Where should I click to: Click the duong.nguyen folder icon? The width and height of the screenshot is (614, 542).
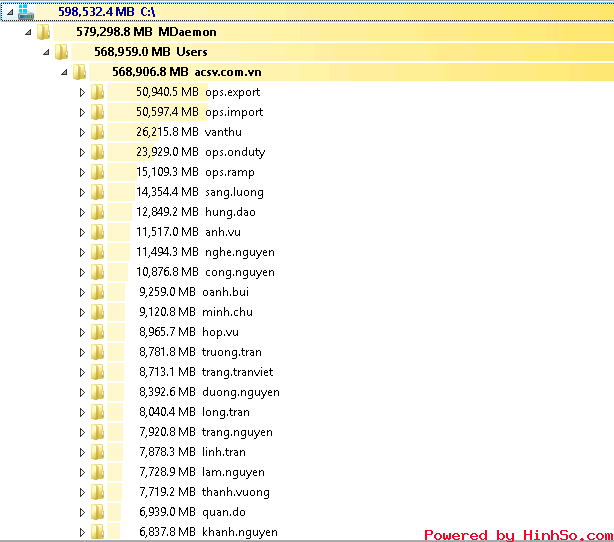point(98,392)
